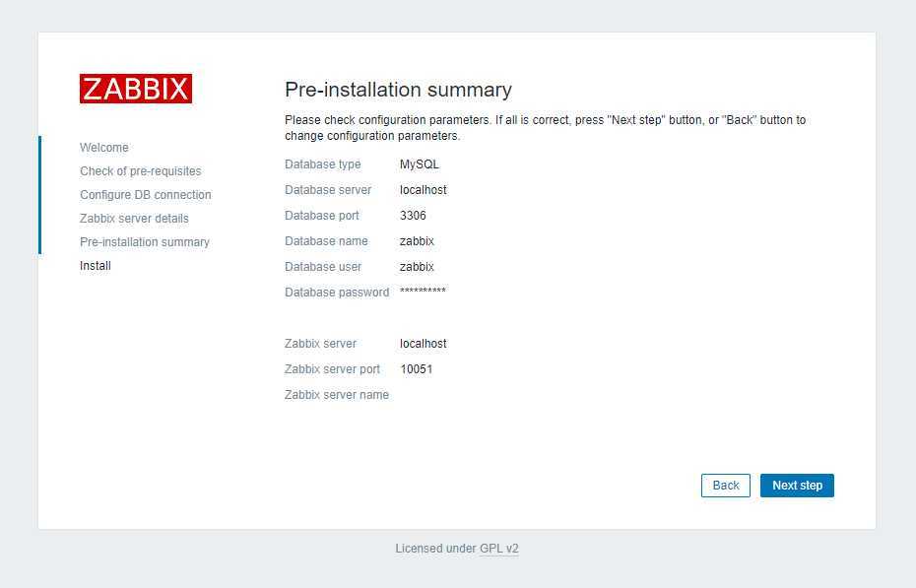Select the Welcome step in sidebar
The height and width of the screenshot is (588, 916).
[x=104, y=147]
